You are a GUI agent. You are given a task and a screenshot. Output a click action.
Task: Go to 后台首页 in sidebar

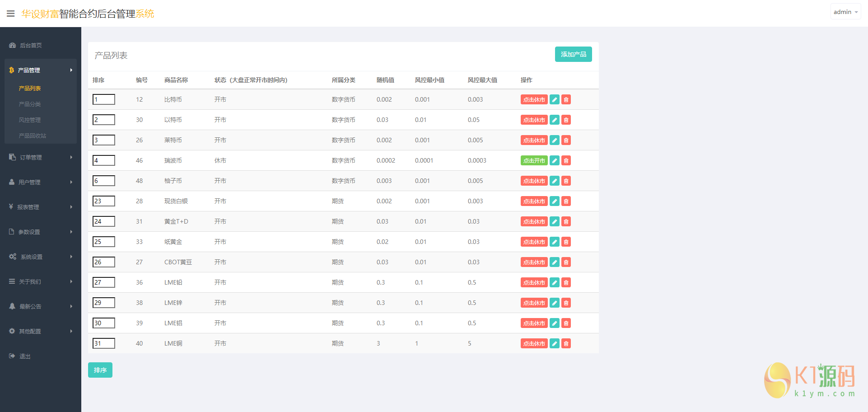[x=31, y=45]
